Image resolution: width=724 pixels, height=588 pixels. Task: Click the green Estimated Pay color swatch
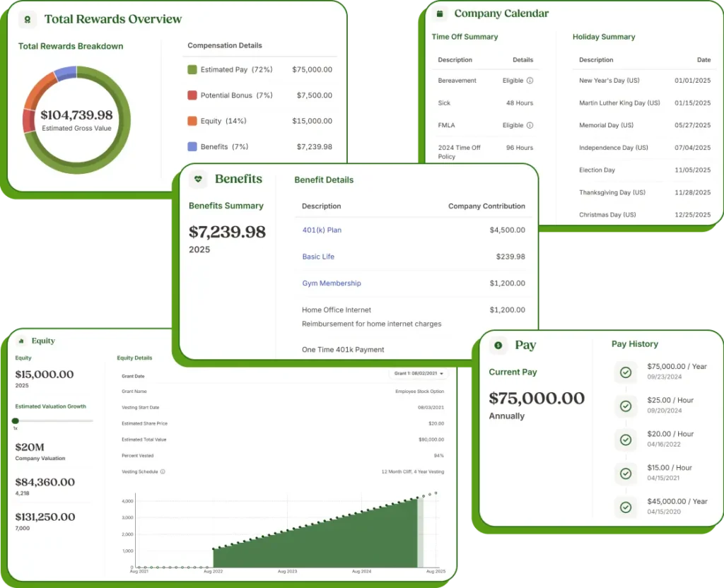pos(192,70)
